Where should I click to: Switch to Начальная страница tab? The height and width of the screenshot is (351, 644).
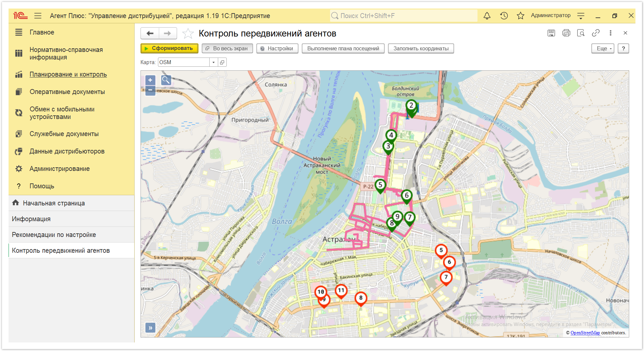pos(71,203)
